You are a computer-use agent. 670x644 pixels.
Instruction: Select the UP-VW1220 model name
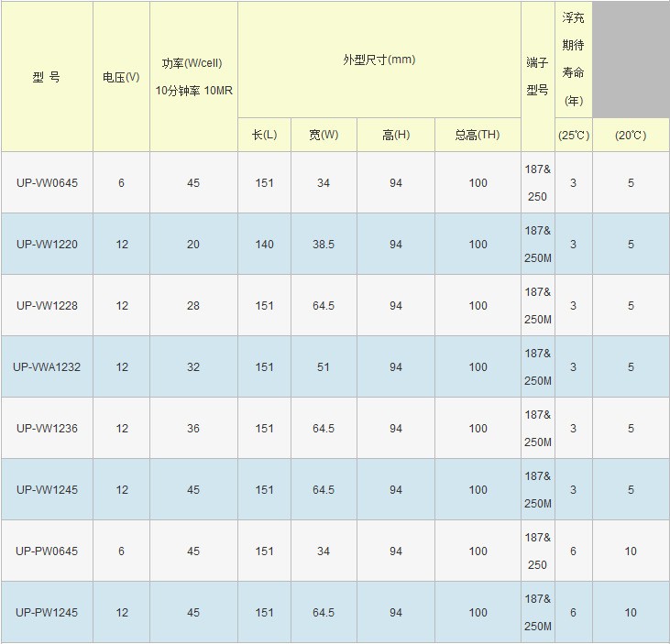click(x=47, y=245)
